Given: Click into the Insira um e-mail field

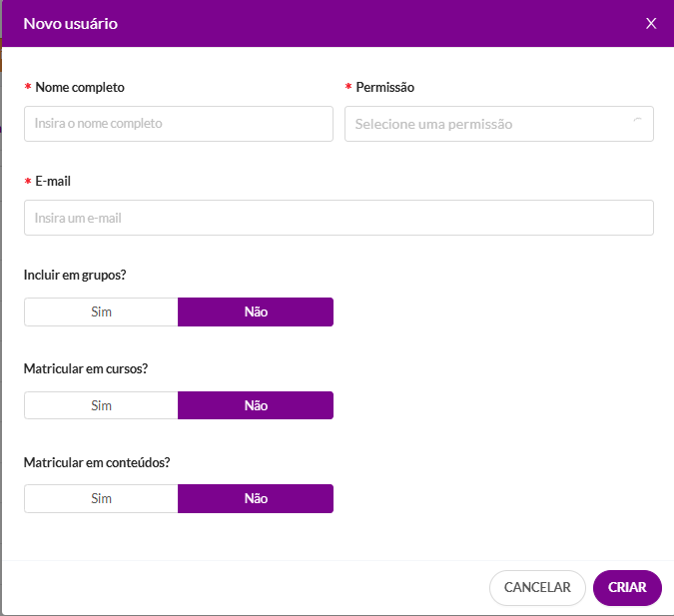Looking at the screenshot, I should coord(338,218).
